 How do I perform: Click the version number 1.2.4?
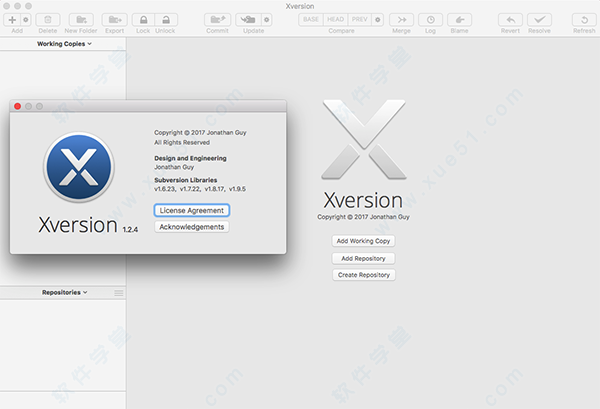[x=130, y=230]
